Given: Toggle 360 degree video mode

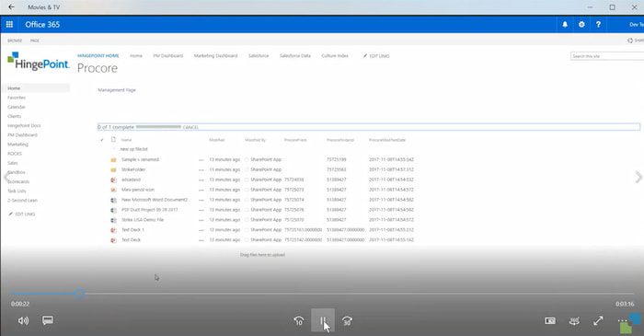Looking at the screenshot, I should coord(574,320).
